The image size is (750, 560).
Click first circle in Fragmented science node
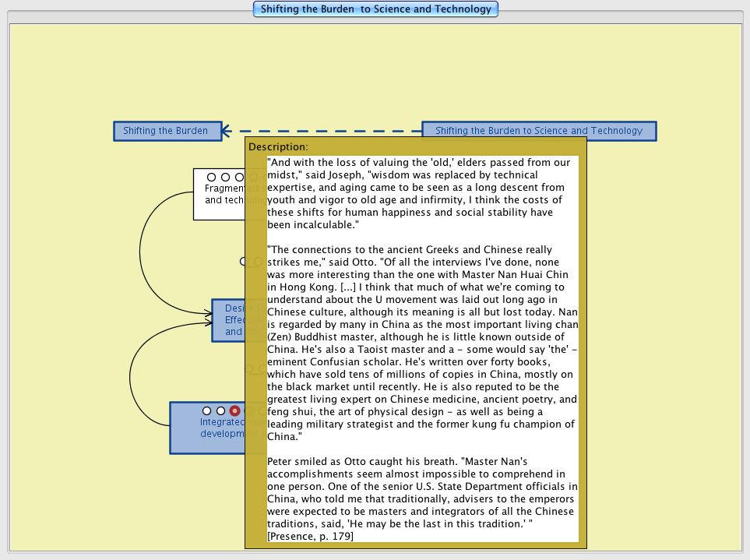coord(211,178)
